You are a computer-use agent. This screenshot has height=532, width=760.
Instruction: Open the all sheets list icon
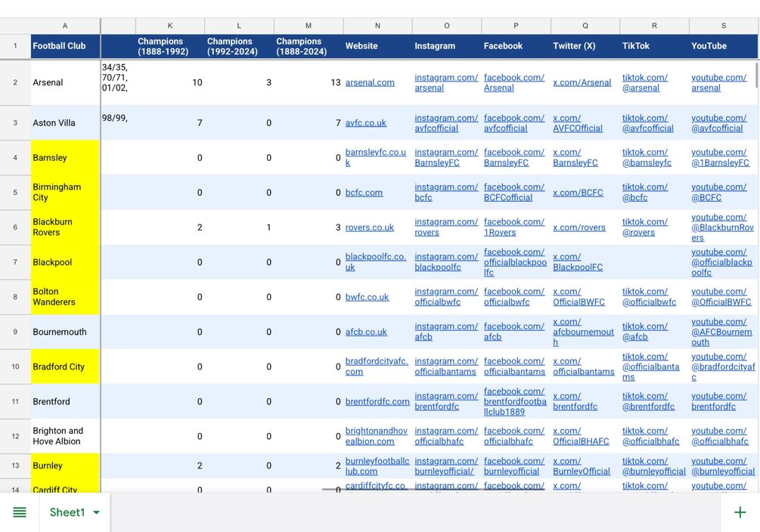coord(20,512)
